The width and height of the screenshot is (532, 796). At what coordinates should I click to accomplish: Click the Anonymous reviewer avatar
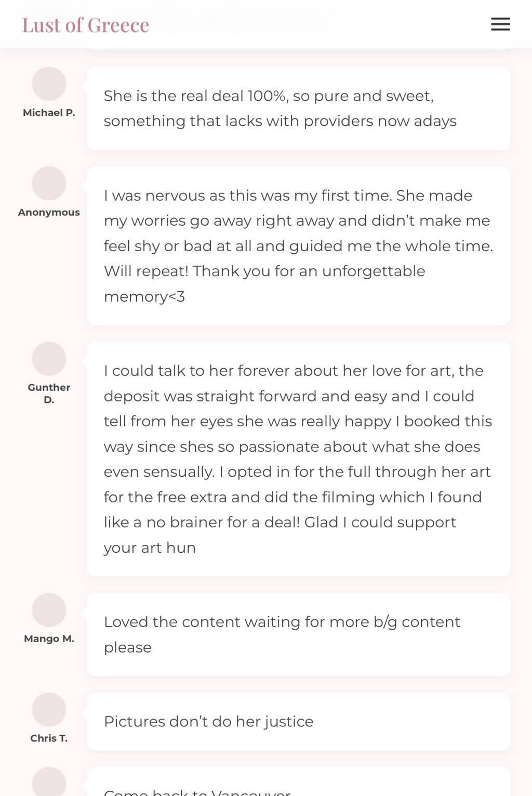[x=49, y=184]
